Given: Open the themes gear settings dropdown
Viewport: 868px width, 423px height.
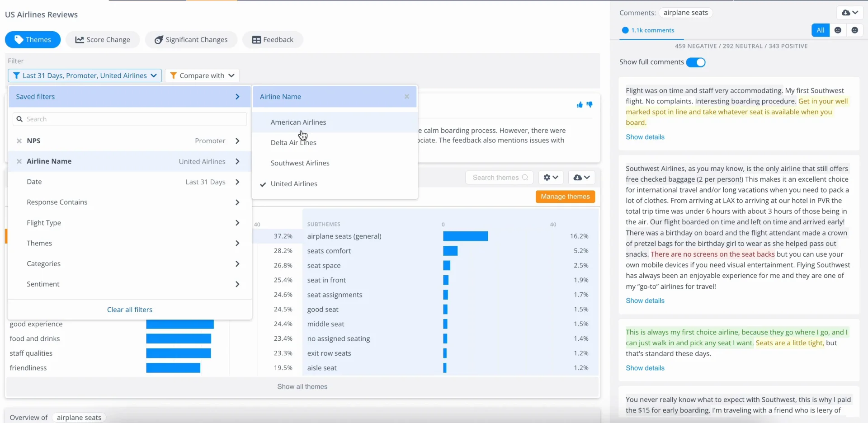Looking at the screenshot, I should [x=551, y=178].
